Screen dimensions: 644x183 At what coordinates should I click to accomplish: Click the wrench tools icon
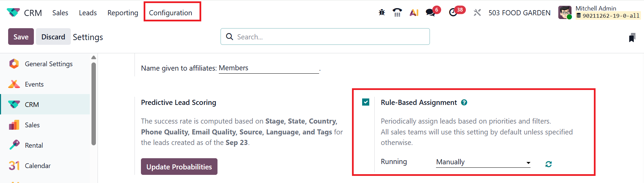477,13
